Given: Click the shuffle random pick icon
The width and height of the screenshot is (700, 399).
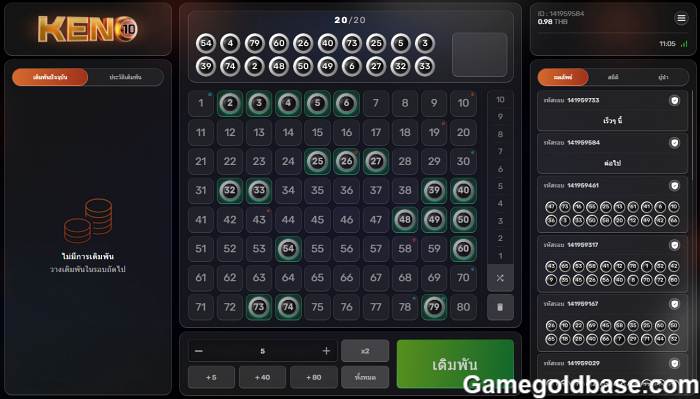Looking at the screenshot, I should coord(500,278).
